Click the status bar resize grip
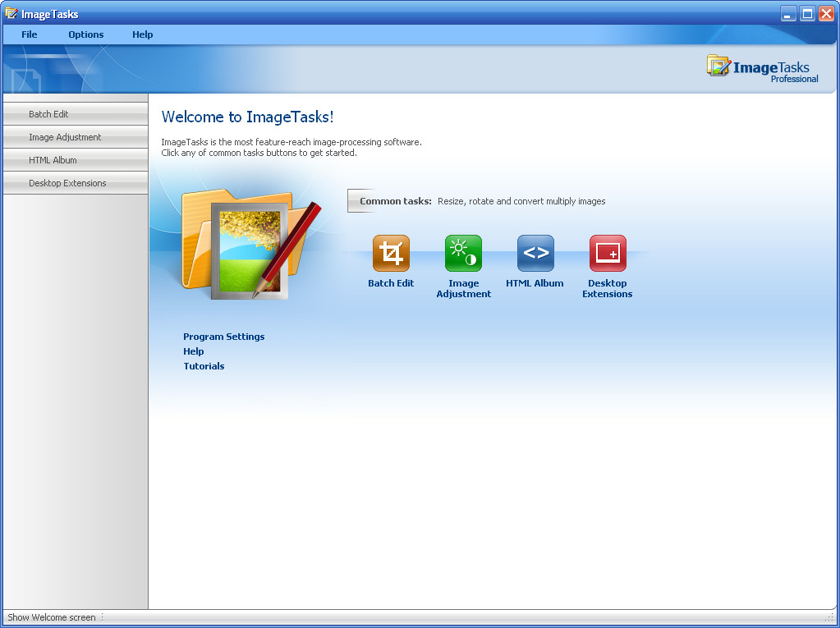The height and width of the screenshot is (628, 840). coord(830,617)
